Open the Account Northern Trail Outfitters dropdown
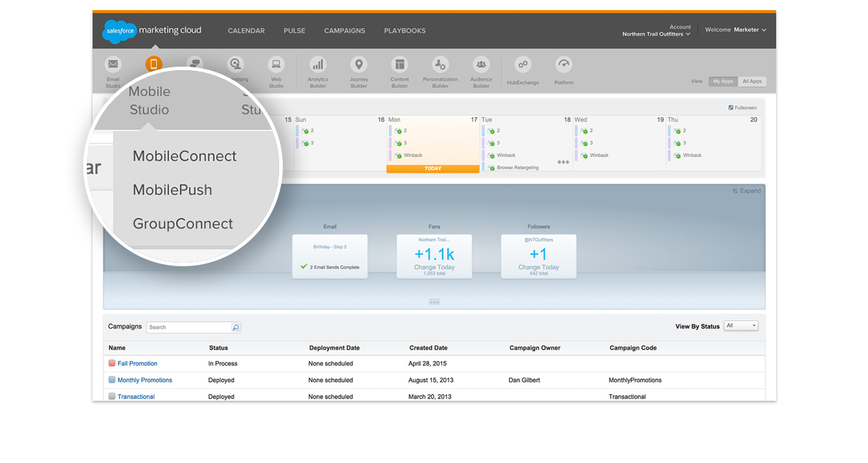The image size is (868, 463). pos(656,30)
